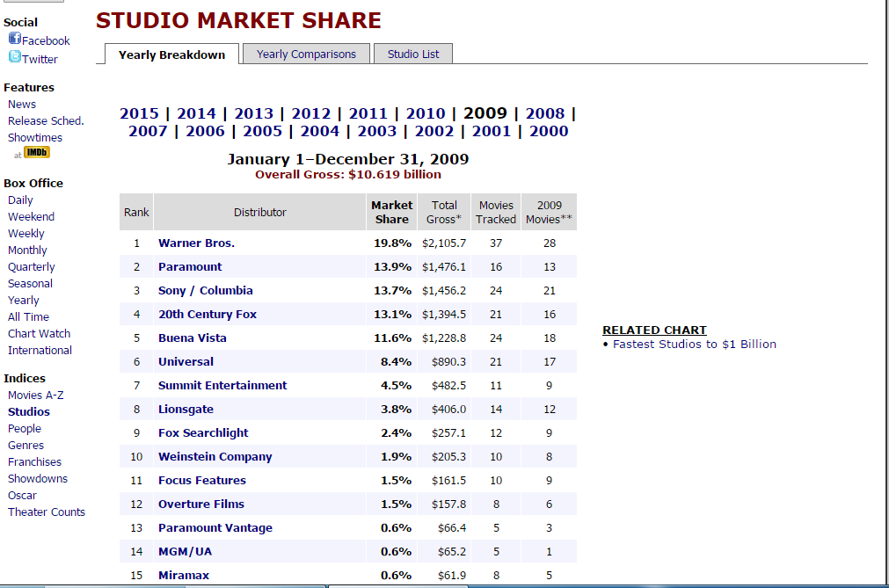
Task: Open Franchises index link
Action: click(34, 461)
